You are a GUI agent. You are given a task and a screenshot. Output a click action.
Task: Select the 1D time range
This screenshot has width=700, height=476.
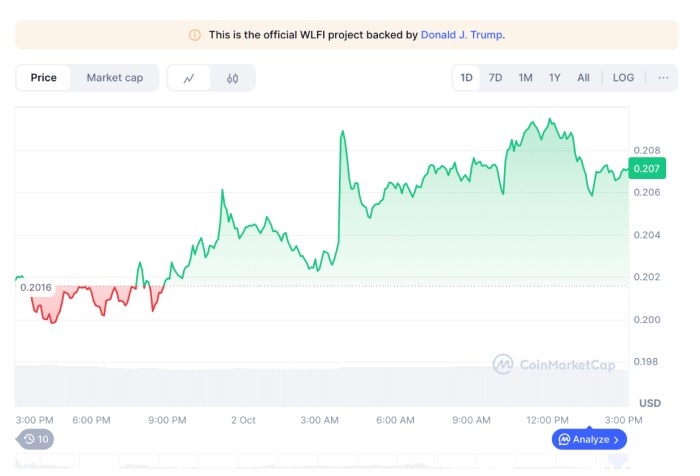click(x=467, y=77)
